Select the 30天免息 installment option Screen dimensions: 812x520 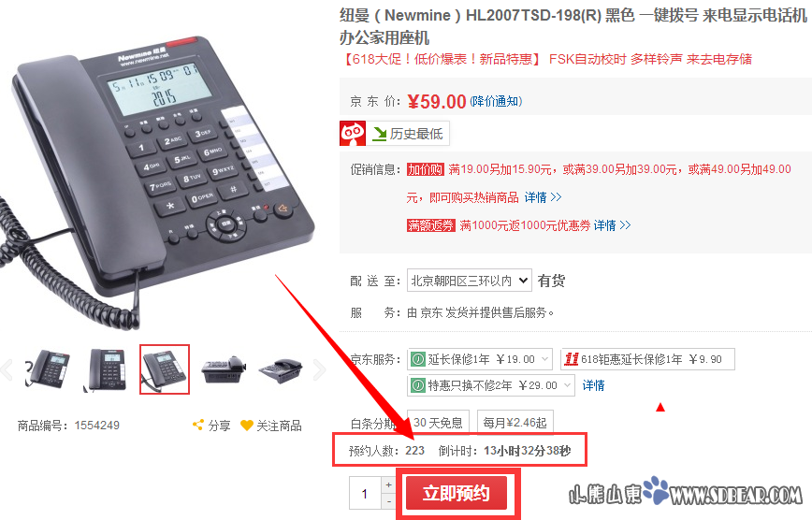click(x=438, y=423)
